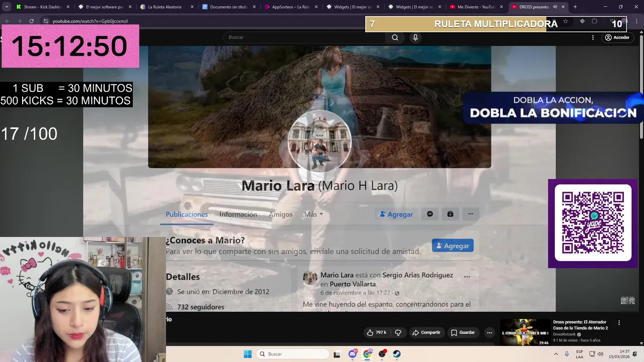The height and width of the screenshot is (362, 644).
Task: Bookmark this page with the star icon
Action: tap(566, 21)
